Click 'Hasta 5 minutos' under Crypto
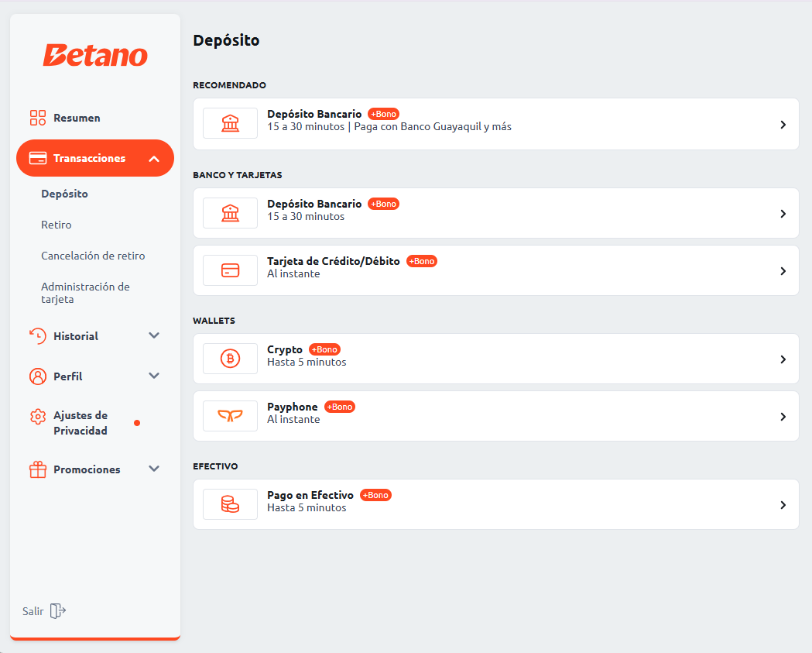 coord(307,363)
